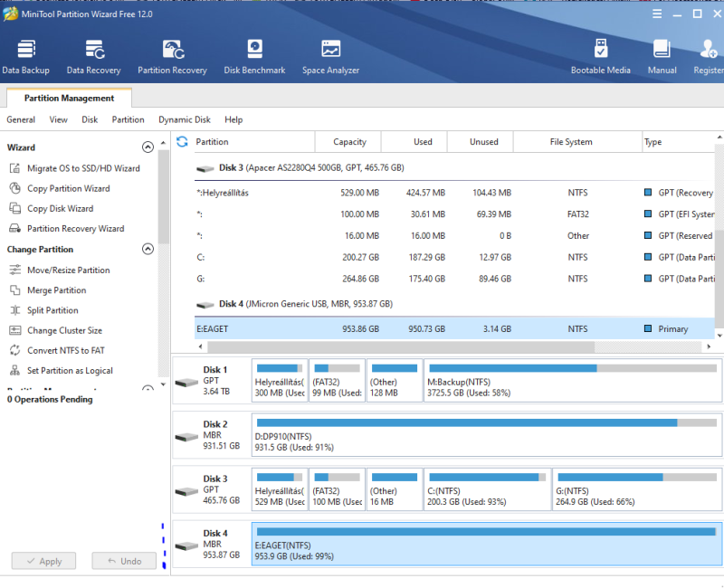Open the Manual

tap(662, 57)
